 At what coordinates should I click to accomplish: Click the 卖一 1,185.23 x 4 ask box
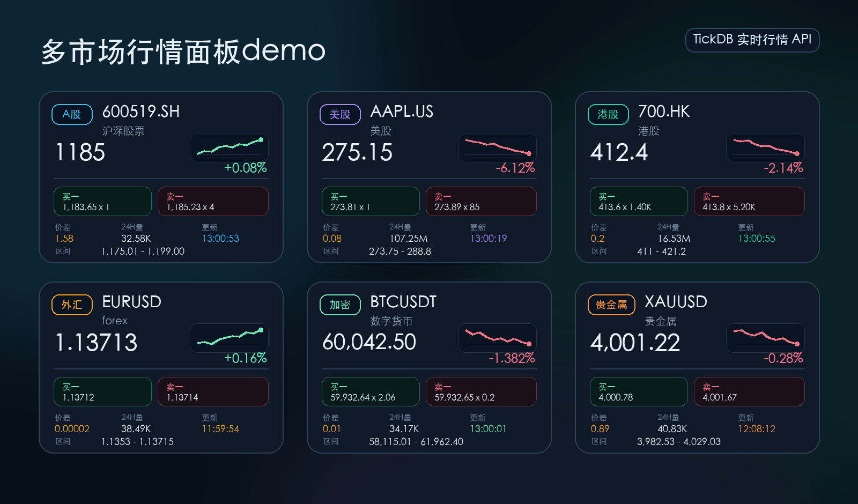click(213, 202)
